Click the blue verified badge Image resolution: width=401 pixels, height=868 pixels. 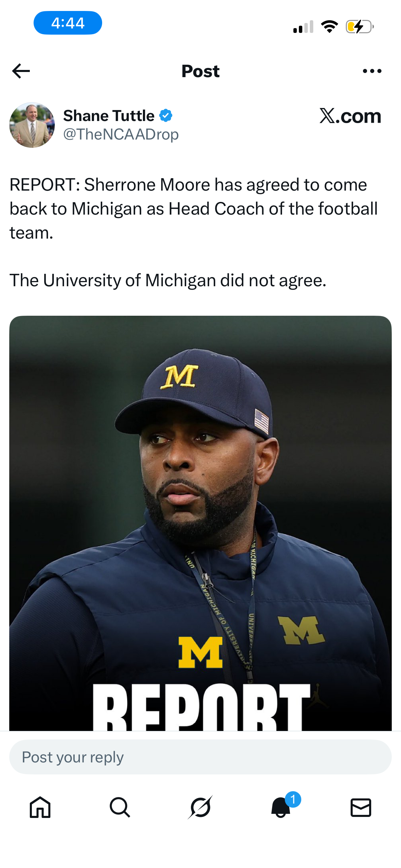[x=166, y=116]
